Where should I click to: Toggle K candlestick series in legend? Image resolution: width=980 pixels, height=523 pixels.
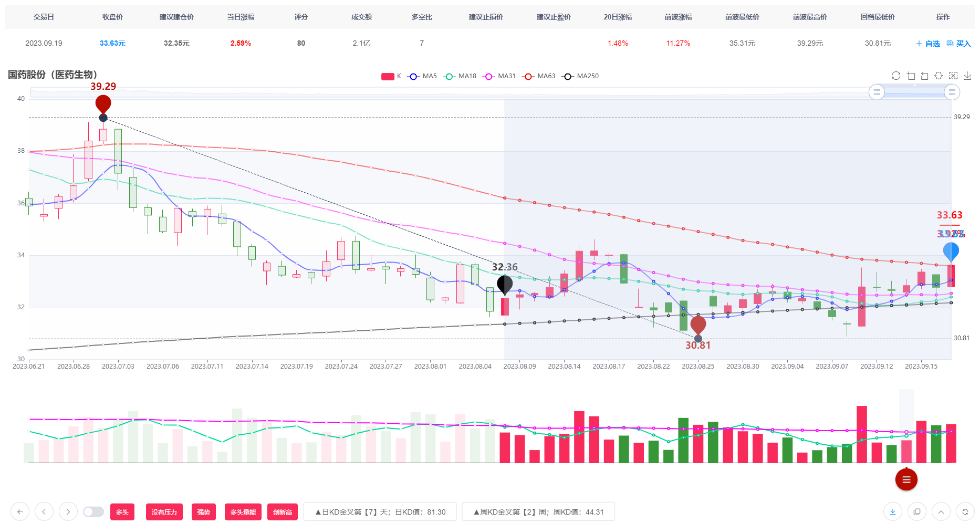click(391, 76)
